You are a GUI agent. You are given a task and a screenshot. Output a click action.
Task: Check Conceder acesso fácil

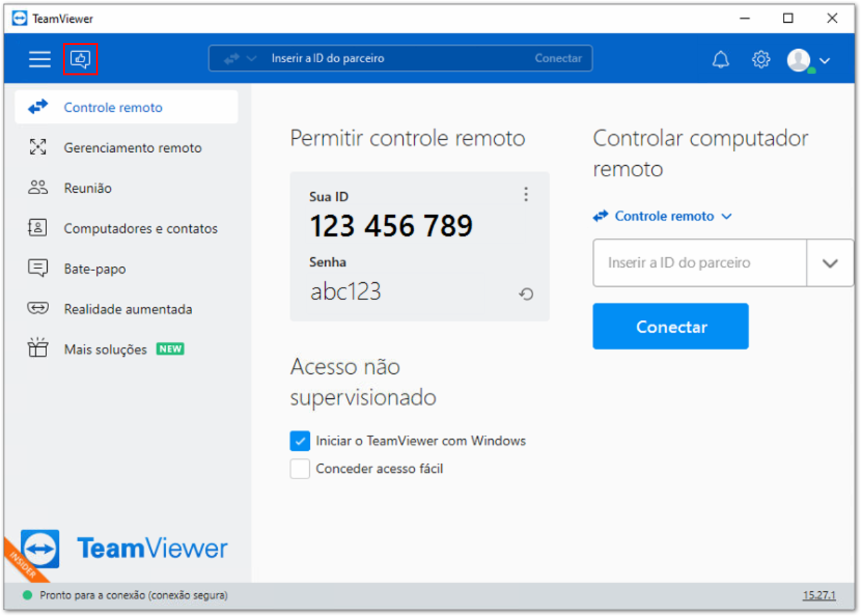coord(299,469)
